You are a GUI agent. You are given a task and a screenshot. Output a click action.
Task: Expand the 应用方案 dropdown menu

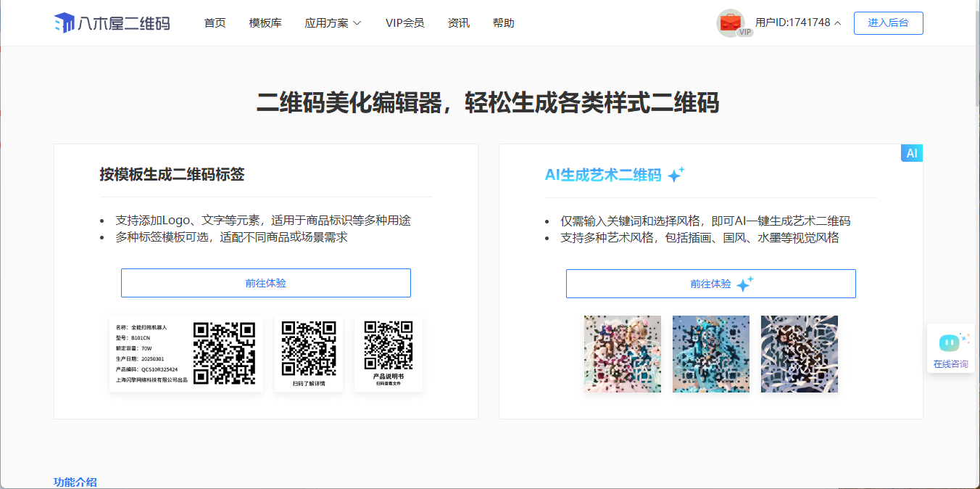pos(333,23)
